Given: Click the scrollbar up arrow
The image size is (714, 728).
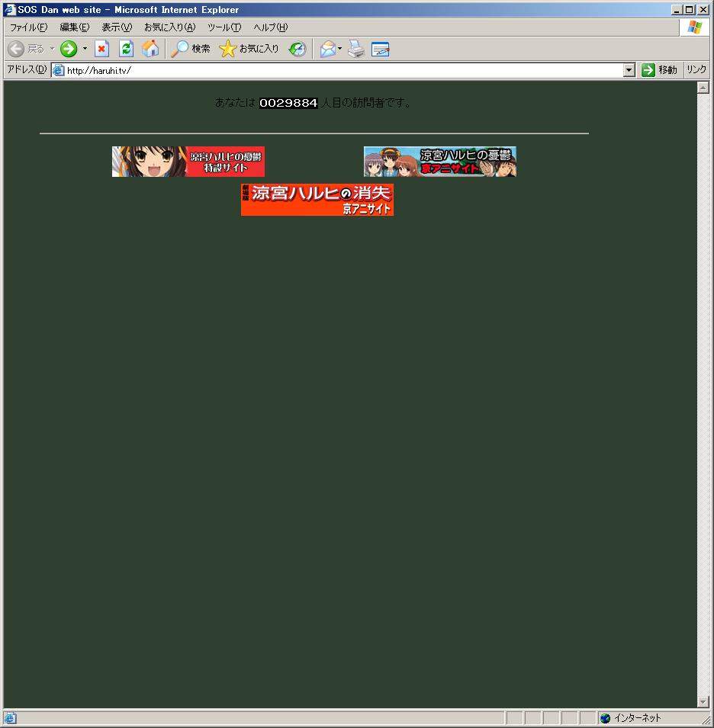Looking at the screenshot, I should (x=703, y=87).
